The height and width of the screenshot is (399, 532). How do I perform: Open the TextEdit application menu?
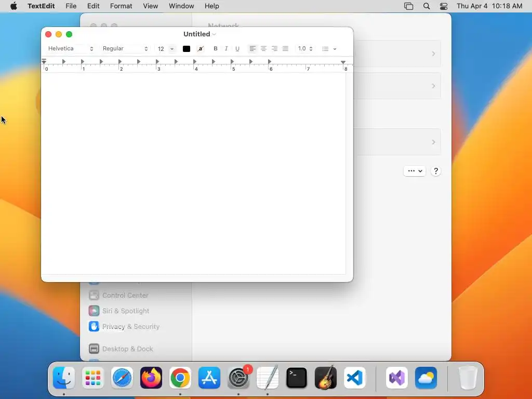click(41, 6)
